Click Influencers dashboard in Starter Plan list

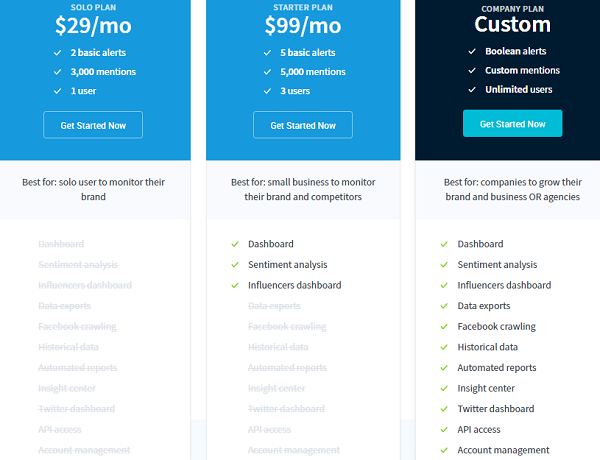[x=294, y=285]
